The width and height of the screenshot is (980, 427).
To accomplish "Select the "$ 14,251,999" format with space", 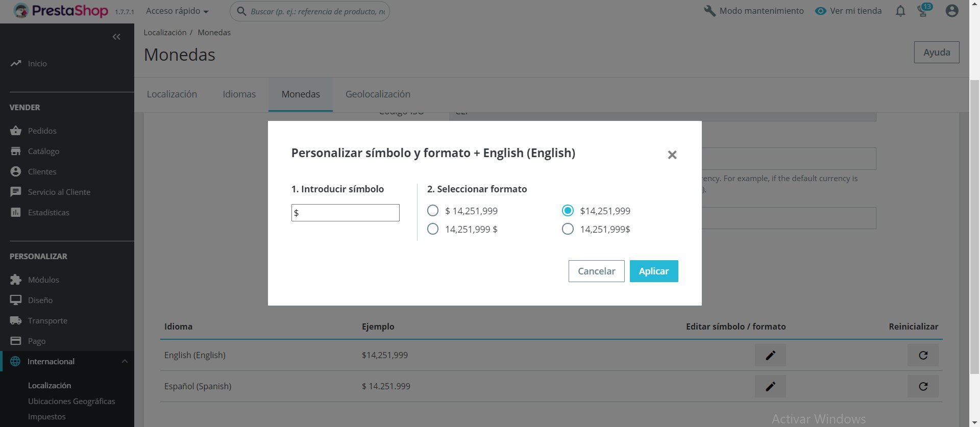I will (433, 211).
